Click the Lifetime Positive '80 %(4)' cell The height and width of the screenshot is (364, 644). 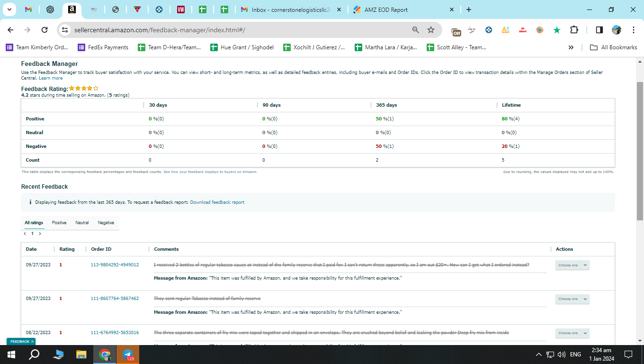[510, 119]
